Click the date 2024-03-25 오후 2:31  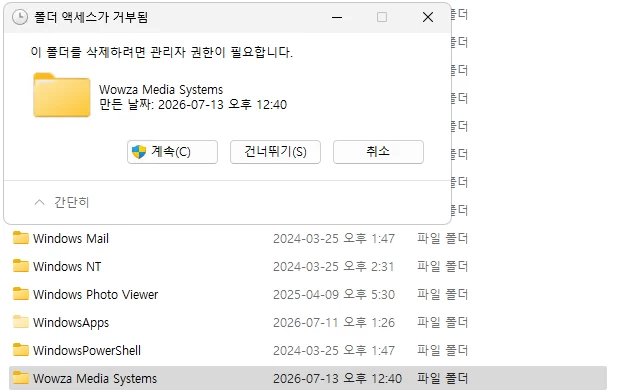click(x=334, y=266)
